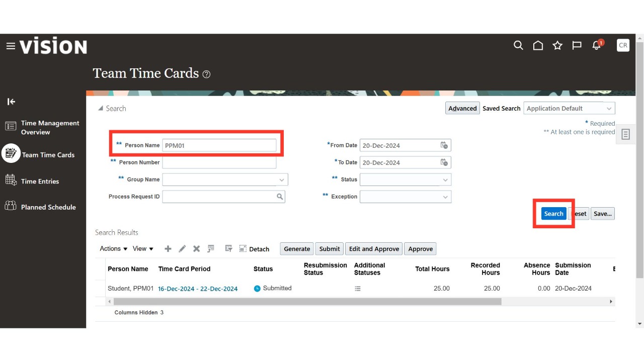The width and height of the screenshot is (644, 362).
Task: Open the Favorites star icon
Action: coord(557,46)
